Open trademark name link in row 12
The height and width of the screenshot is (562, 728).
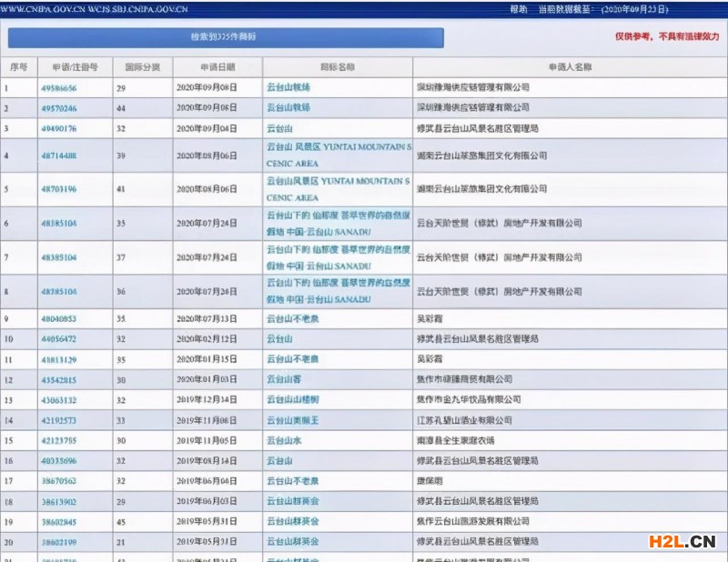pos(284,379)
